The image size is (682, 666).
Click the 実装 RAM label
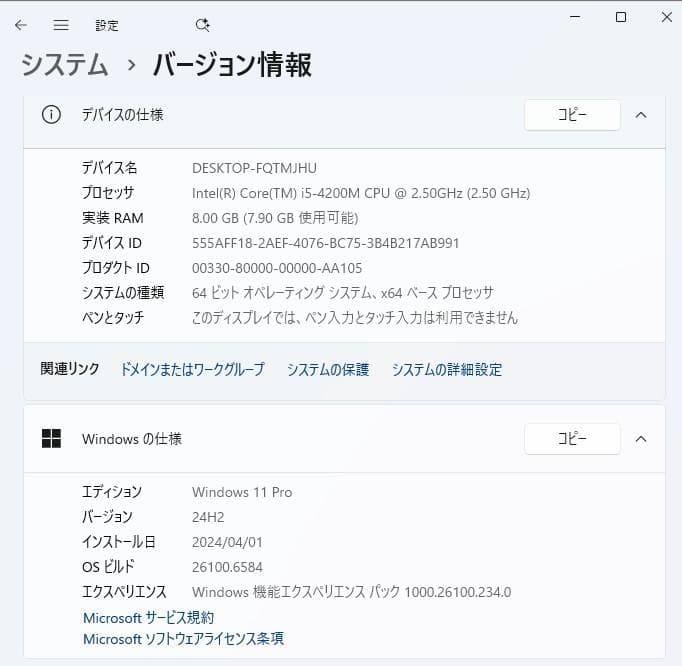113,218
